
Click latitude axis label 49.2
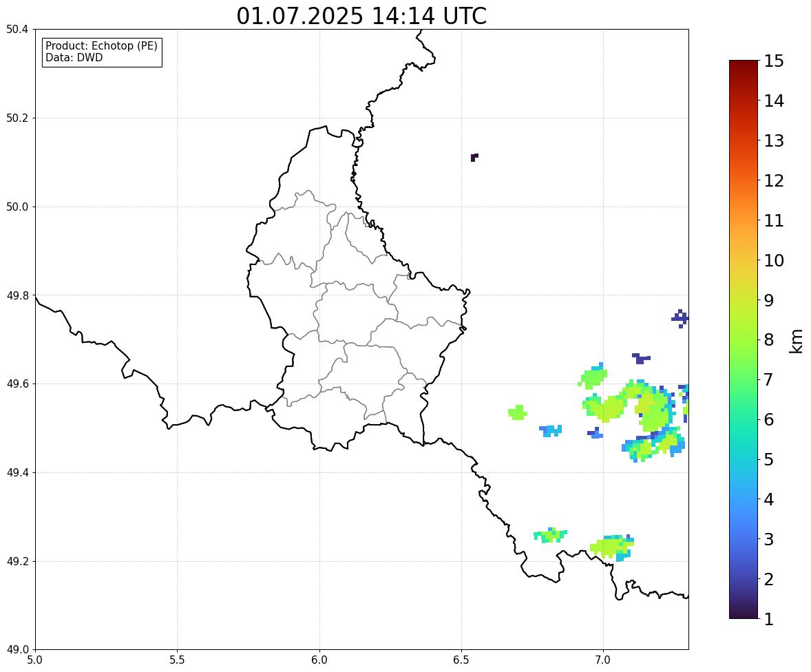click(17, 561)
